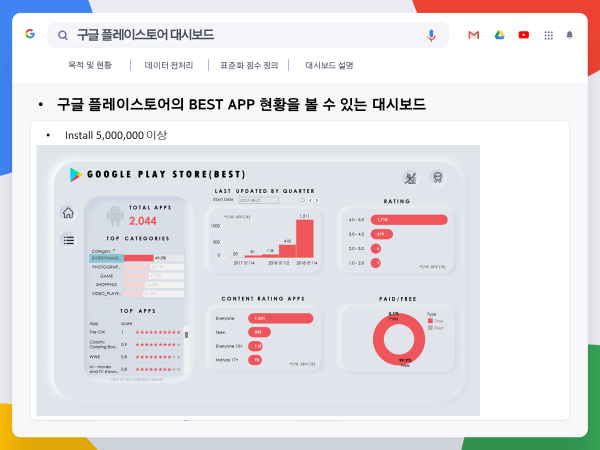
Task: Open the dashboard list menu icon
Action: point(68,240)
